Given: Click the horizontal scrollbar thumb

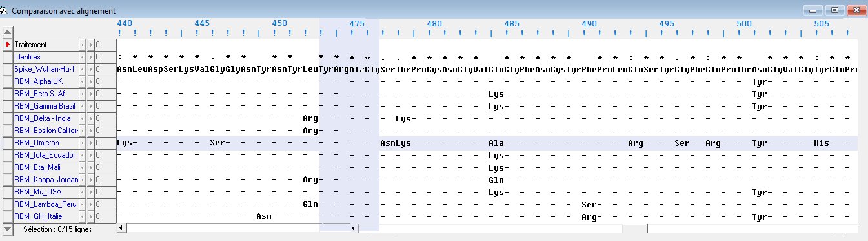Looking at the screenshot, I should (x=635, y=228).
